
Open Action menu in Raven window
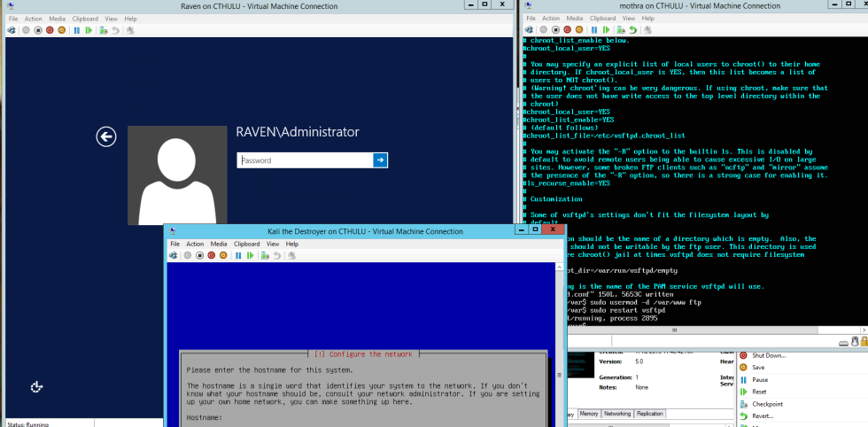(32, 19)
